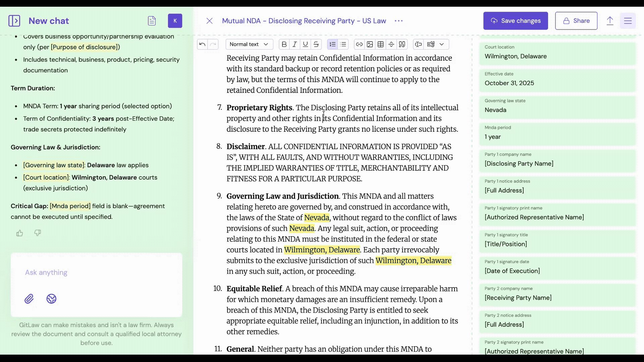Insert a horizontal divider
The image size is (644, 362).
click(391, 44)
